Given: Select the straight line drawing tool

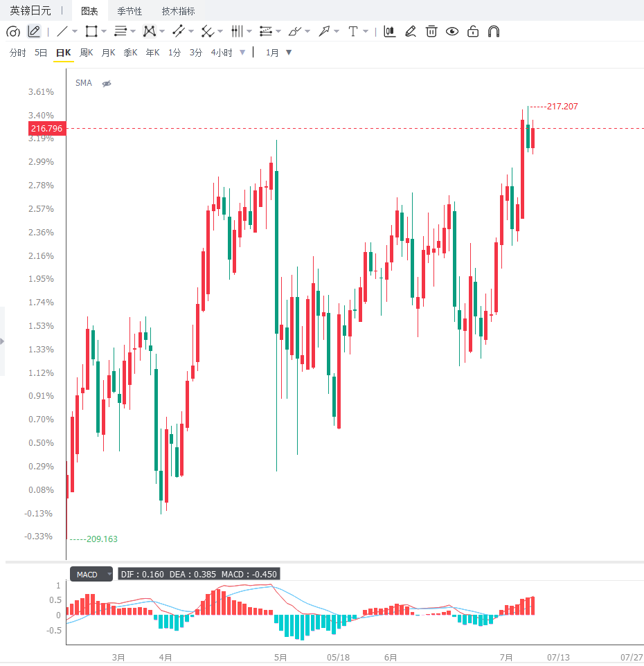Looking at the screenshot, I should pos(62,31).
